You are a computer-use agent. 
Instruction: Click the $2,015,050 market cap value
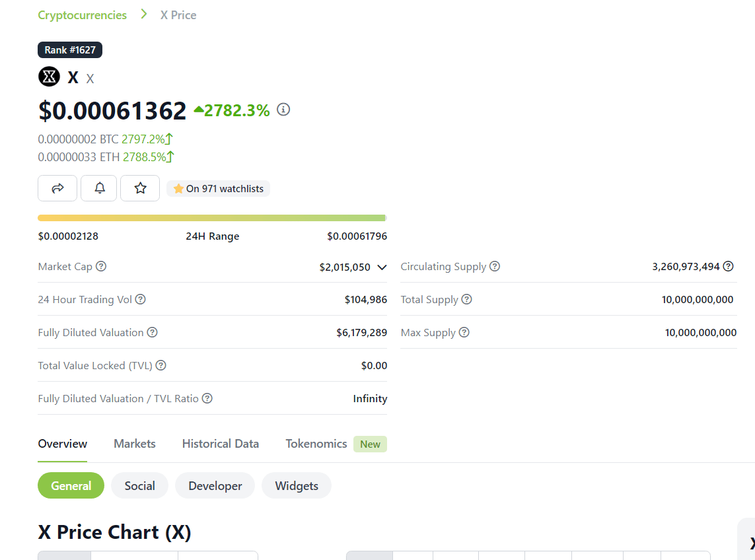345,267
